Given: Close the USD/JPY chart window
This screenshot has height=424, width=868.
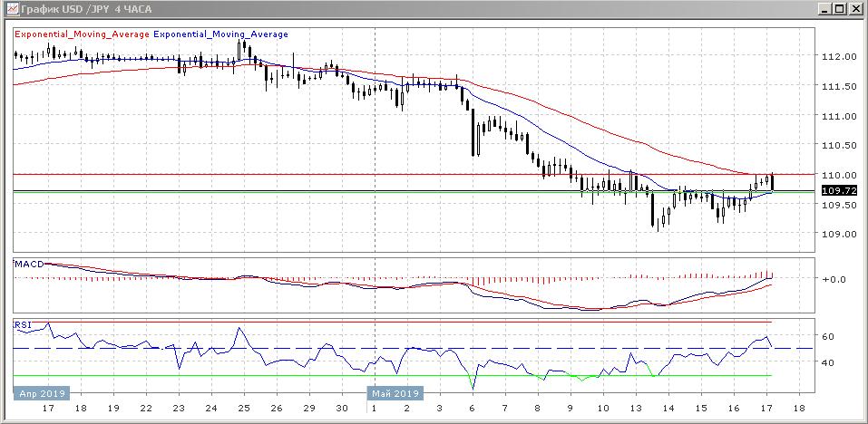Looking at the screenshot, I should point(855,8).
